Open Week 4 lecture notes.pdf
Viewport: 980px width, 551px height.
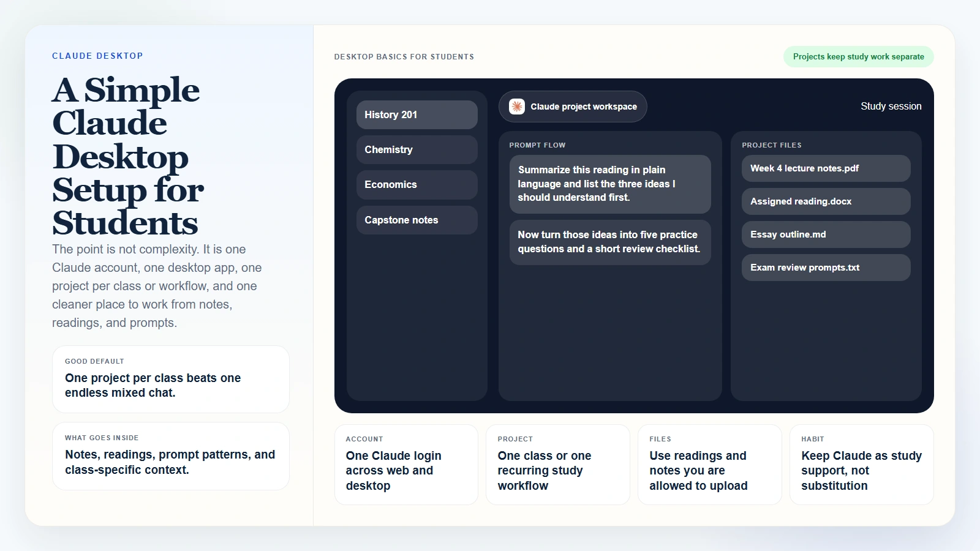pyautogui.click(x=826, y=168)
